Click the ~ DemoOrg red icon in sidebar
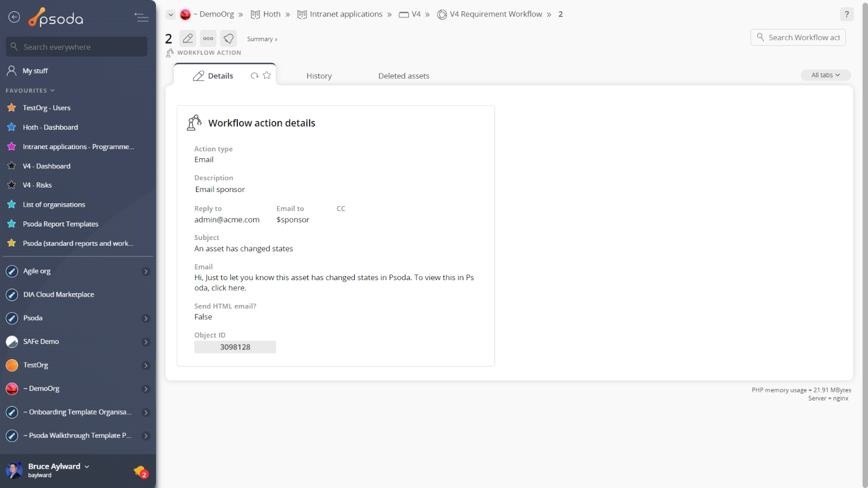This screenshot has height=488, width=868. 12,389
